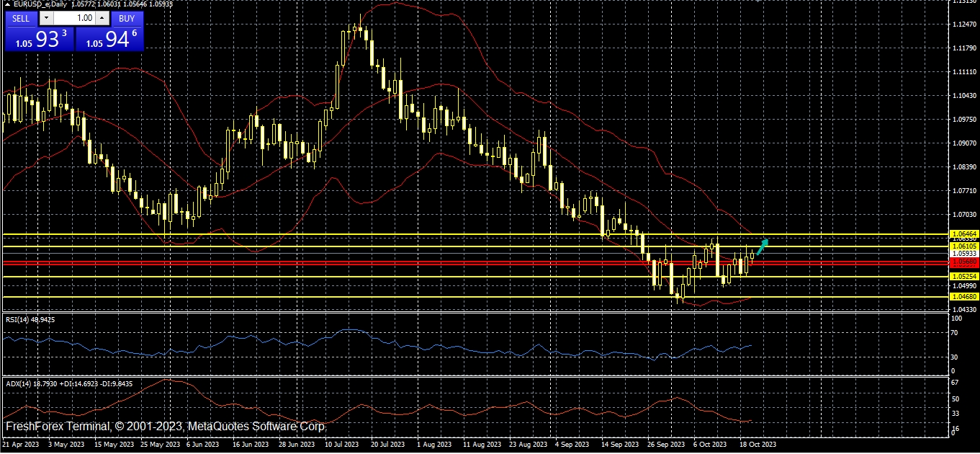Click the sell price 1.05933 tile

tap(39, 40)
